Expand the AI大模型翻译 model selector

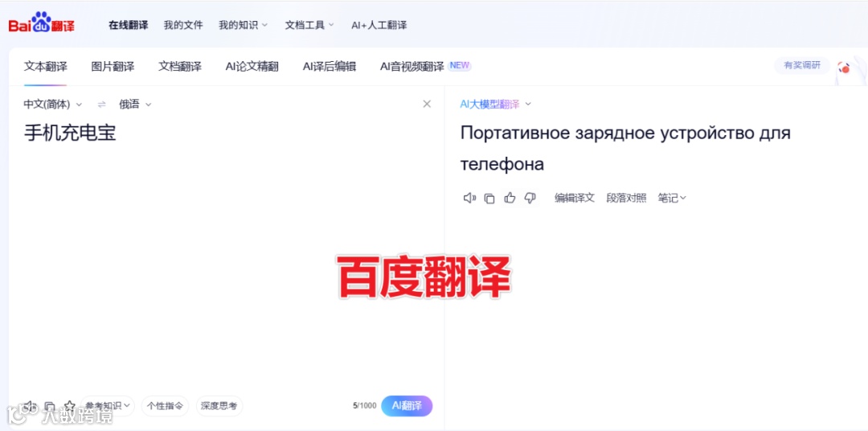pos(495,104)
